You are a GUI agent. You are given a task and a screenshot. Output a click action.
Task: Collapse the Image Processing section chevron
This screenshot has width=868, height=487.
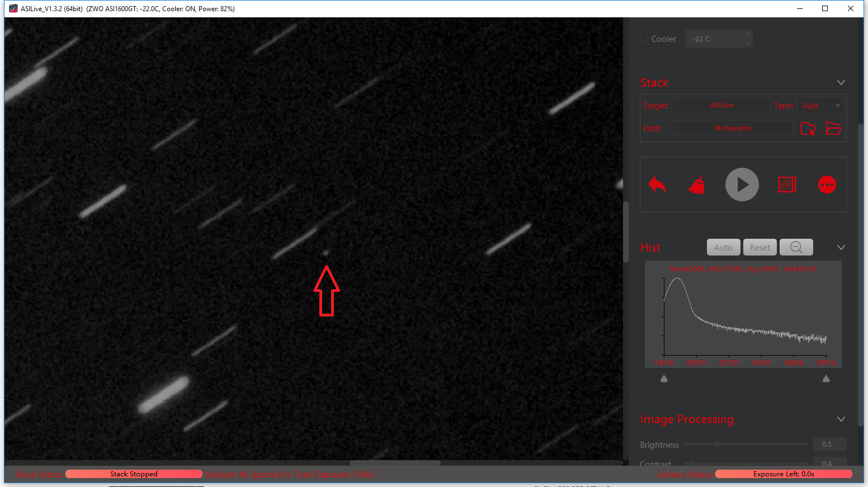click(x=841, y=419)
